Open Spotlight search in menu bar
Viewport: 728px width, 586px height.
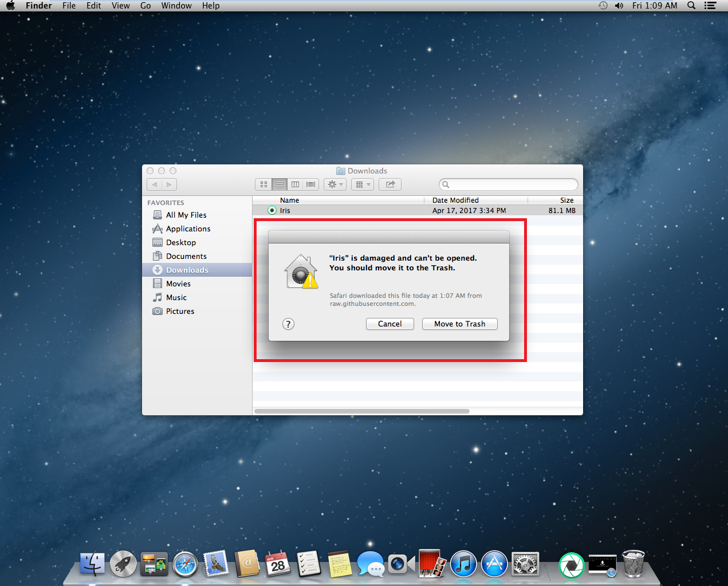(x=691, y=6)
